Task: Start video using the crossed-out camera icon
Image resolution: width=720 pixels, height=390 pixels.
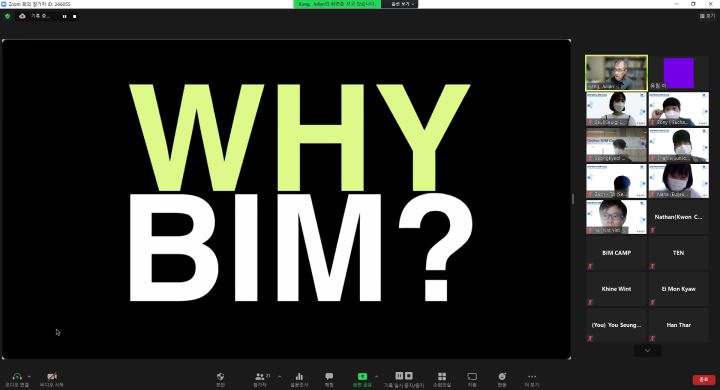Action: (52, 376)
